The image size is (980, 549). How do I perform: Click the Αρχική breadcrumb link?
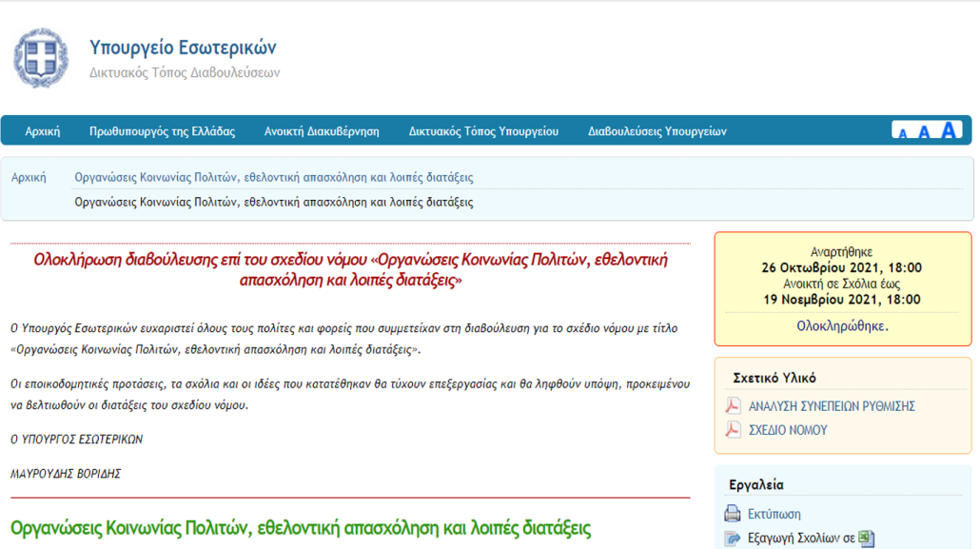click(x=29, y=177)
